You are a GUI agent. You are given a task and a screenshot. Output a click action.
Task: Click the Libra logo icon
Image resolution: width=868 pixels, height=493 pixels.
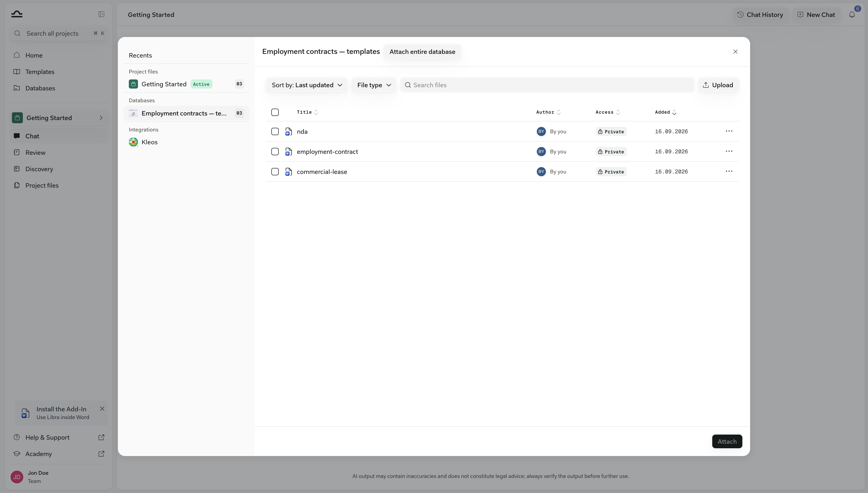click(17, 14)
